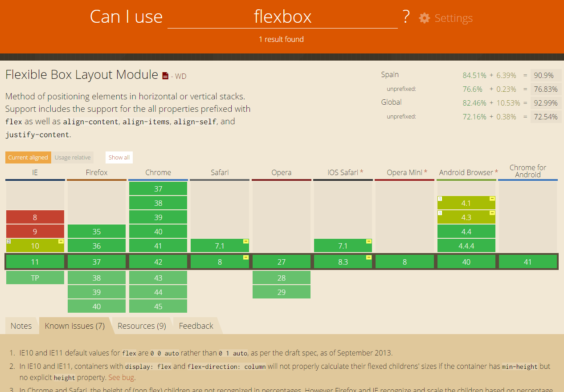Click the WD spec document icon

point(165,76)
